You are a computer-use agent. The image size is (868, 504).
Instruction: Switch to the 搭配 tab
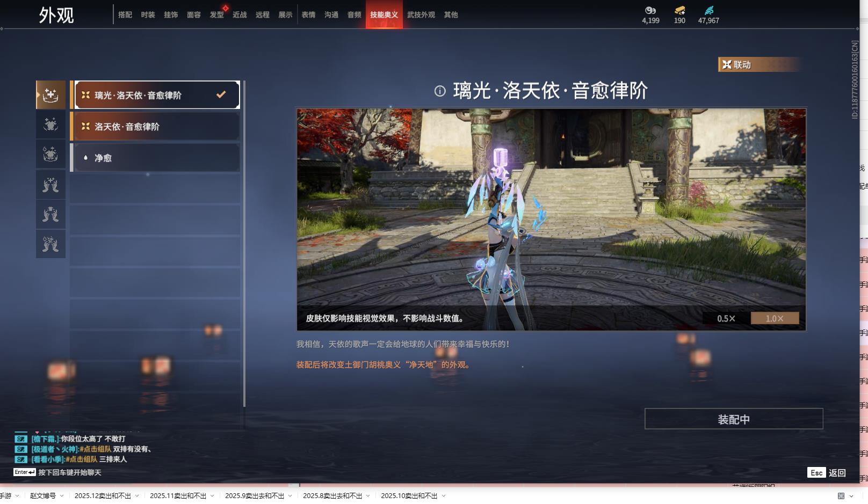click(125, 15)
